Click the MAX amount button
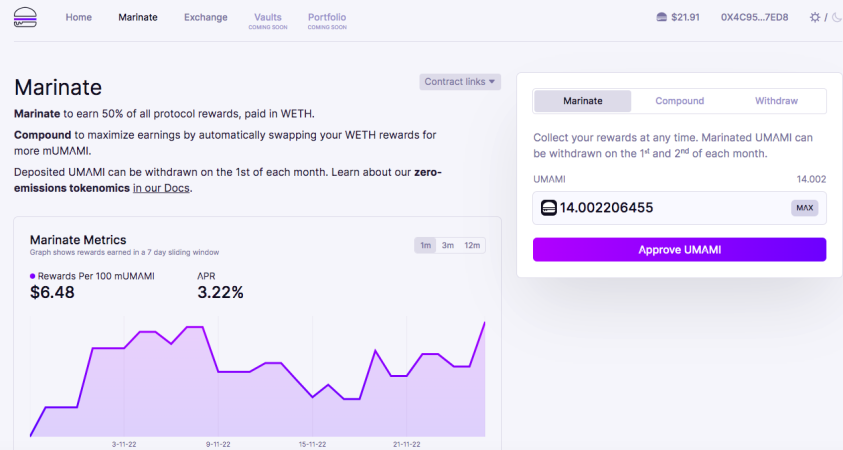843x450 pixels. (x=804, y=208)
